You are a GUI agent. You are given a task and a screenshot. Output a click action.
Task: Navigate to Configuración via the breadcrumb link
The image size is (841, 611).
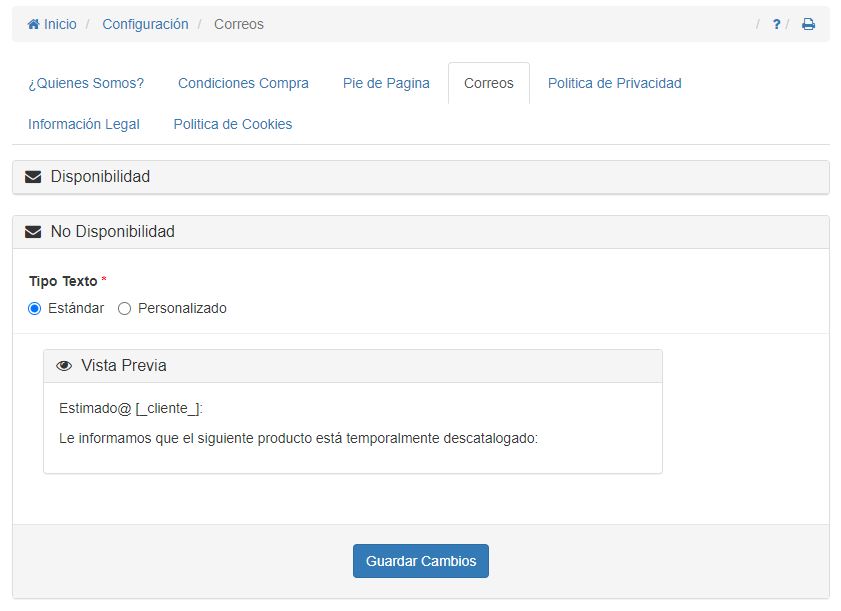(x=145, y=24)
